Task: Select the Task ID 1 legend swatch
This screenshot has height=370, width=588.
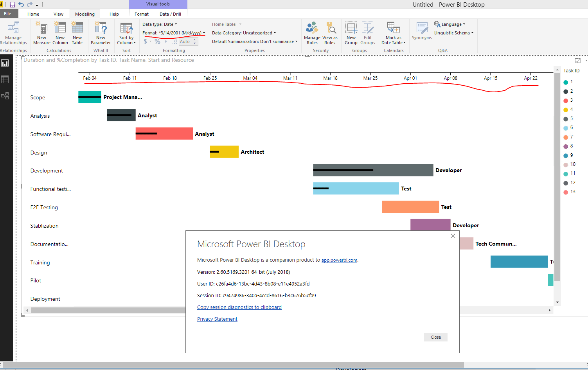Action: 566,82
